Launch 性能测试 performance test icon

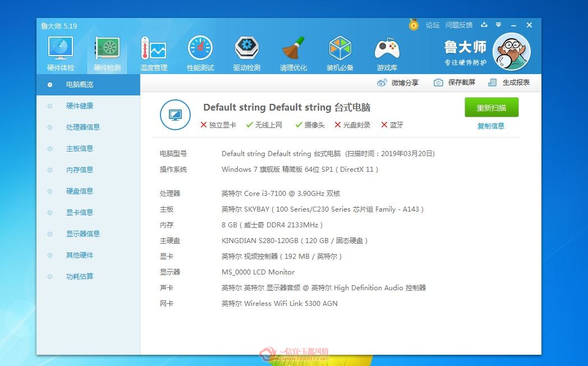200,48
